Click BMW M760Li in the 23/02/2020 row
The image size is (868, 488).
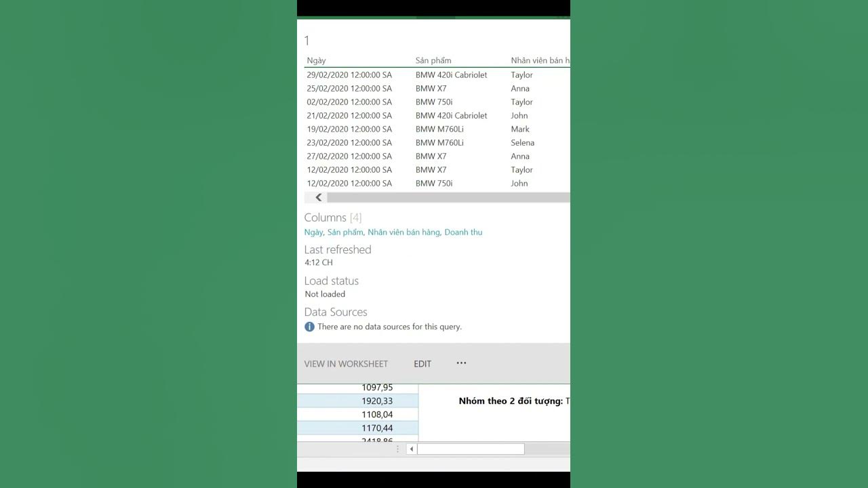[x=439, y=143]
